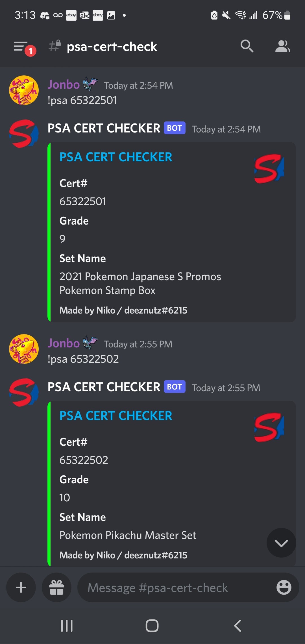
Task: Tap the second blue PSA CERT CHECKER embed title
Action: click(x=116, y=416)
